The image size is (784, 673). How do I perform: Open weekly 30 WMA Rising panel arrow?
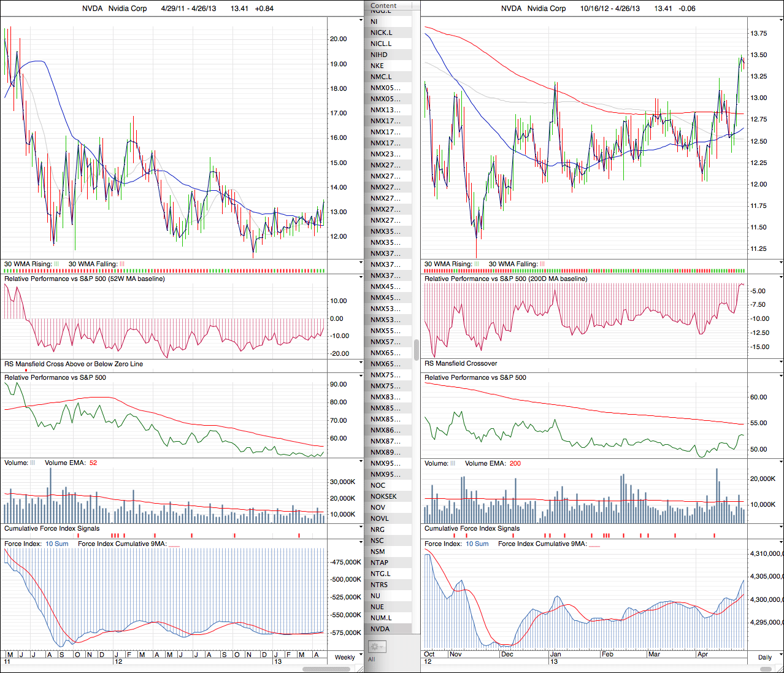(361, 263)
